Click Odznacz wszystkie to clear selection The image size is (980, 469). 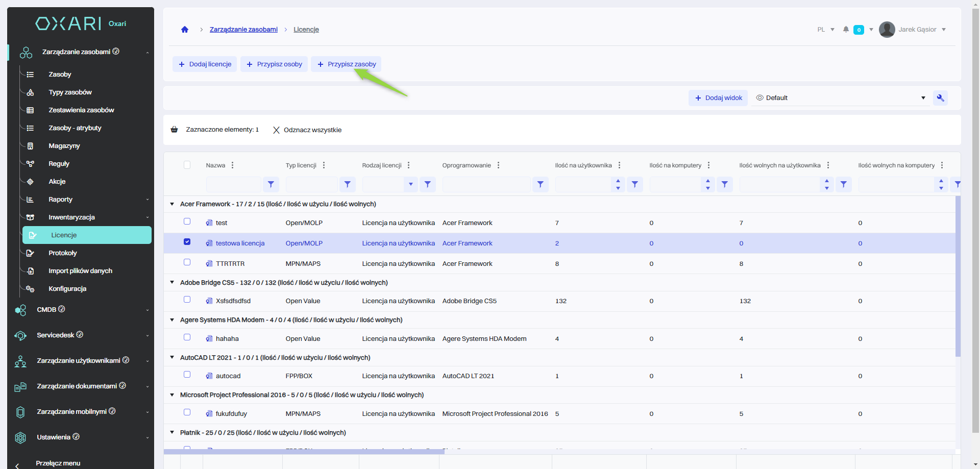[x=307, y=130]
